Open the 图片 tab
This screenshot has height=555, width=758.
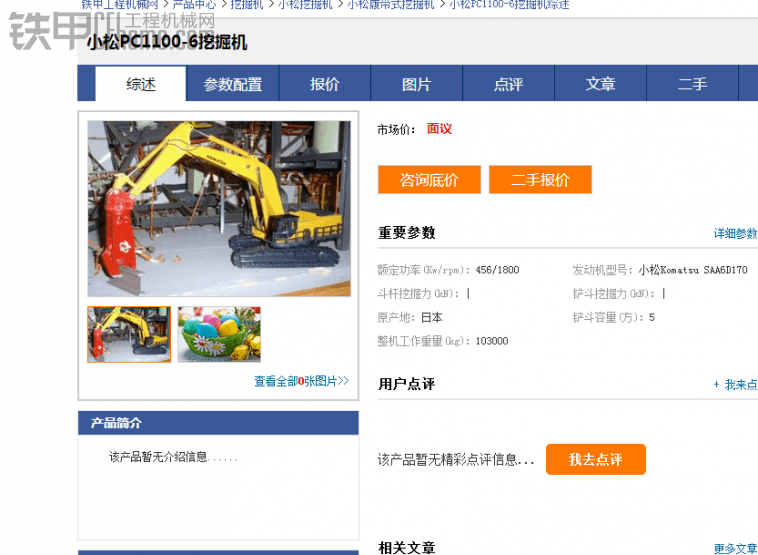(416, 84)
